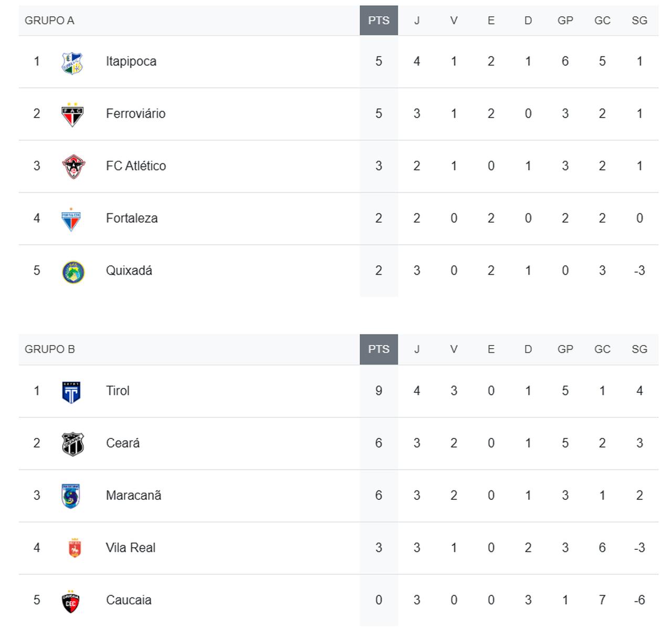Click the Vila Real red crest
The width and height of the screenshot is (672, 627).
click(74, 548)
